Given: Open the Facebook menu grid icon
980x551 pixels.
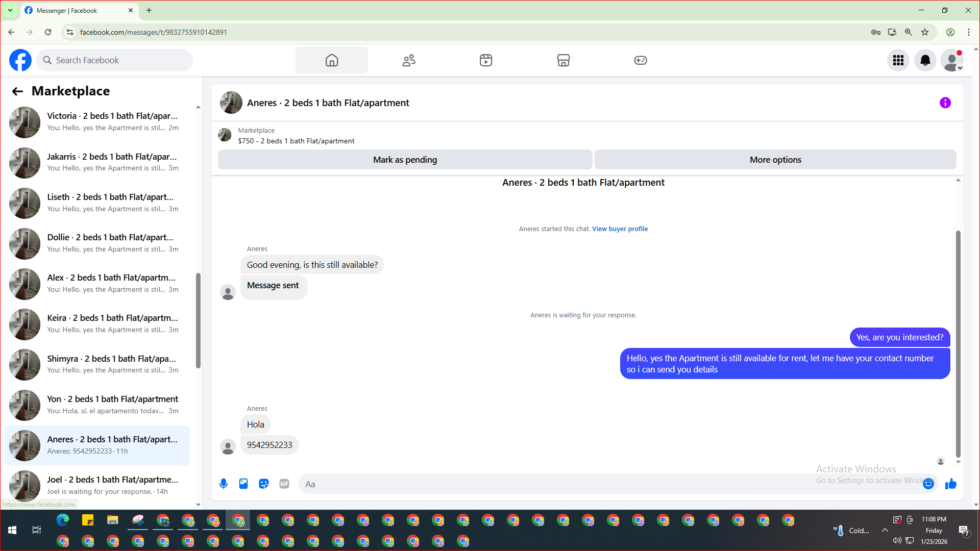Looking at the screenshot, I should pos(898,60).
